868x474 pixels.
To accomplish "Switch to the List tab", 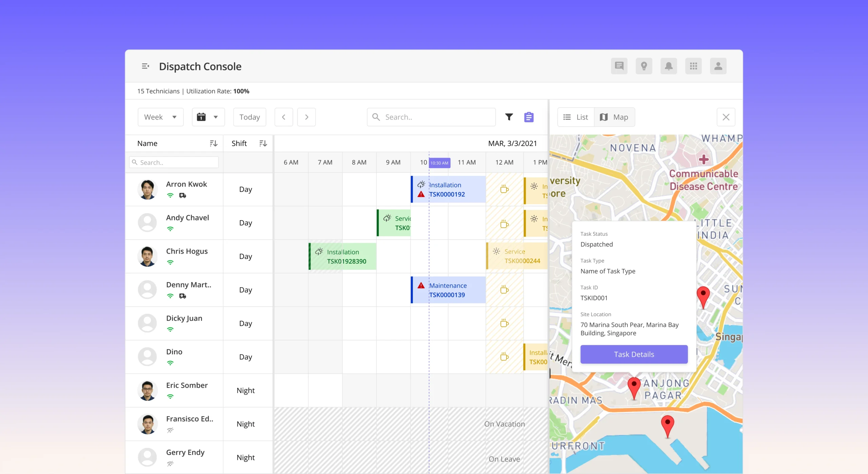I will coord(576,117).
